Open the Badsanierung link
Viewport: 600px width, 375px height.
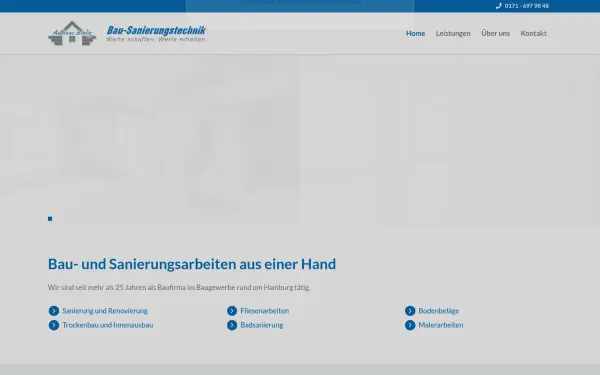pyautogui.click(x=262, y=325)
